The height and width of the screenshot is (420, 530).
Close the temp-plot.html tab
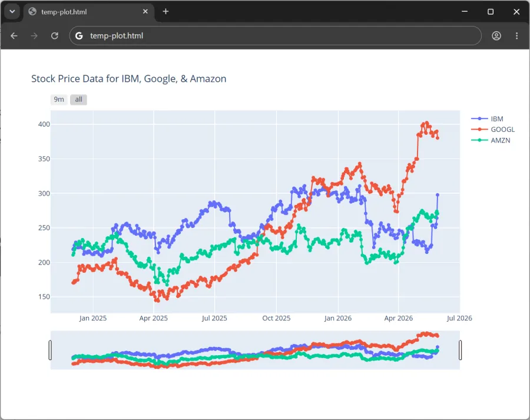click(x=145, y=12)
